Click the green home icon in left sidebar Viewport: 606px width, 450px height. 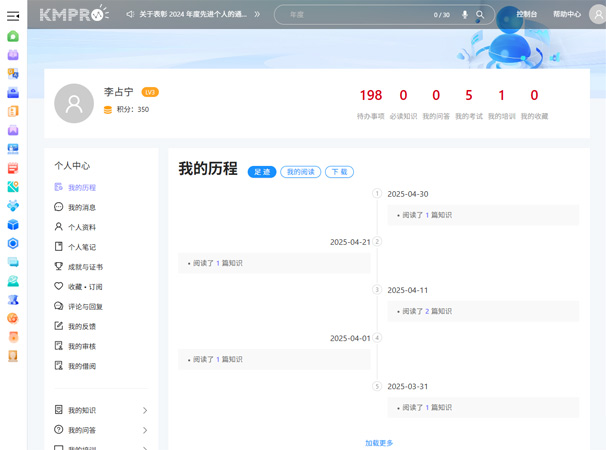pos(13,36)
